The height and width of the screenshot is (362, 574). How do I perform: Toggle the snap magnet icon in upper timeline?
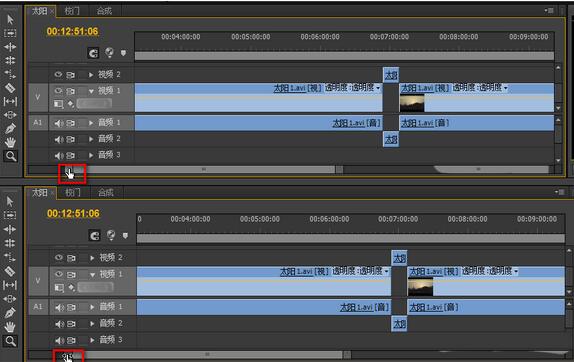[93, 53]
